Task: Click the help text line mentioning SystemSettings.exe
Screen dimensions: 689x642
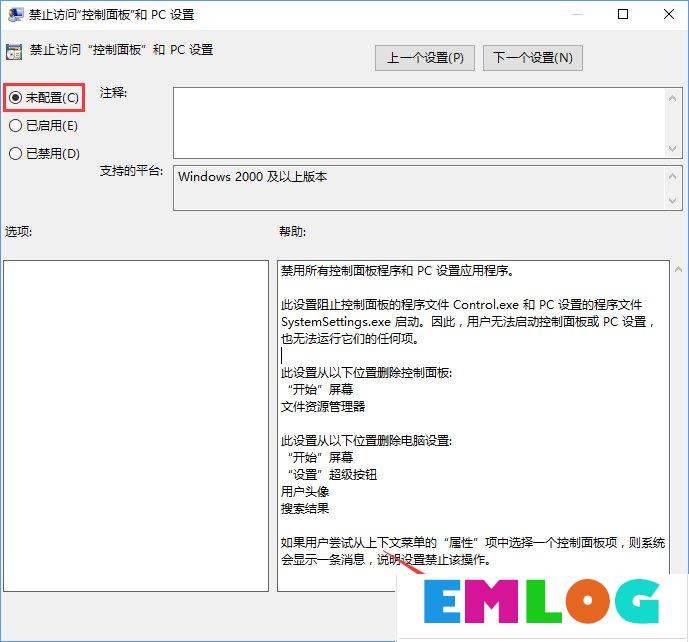Action: tap(468, 322)
